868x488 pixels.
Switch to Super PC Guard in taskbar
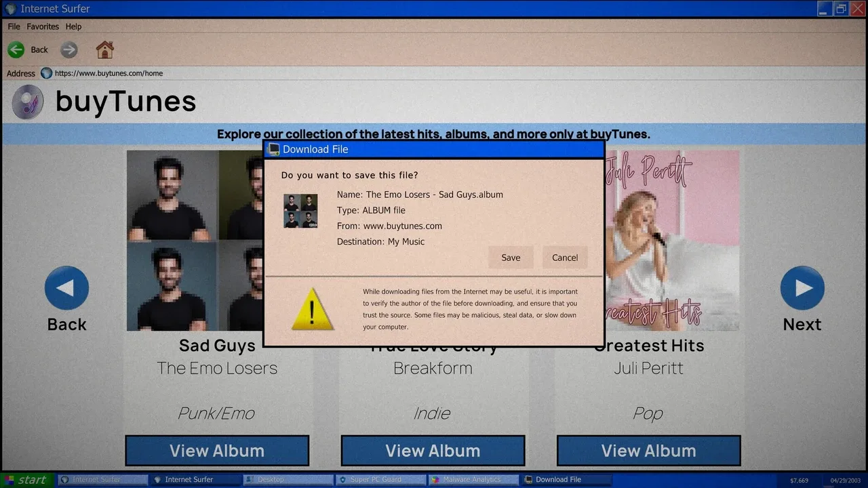point(380,480)
